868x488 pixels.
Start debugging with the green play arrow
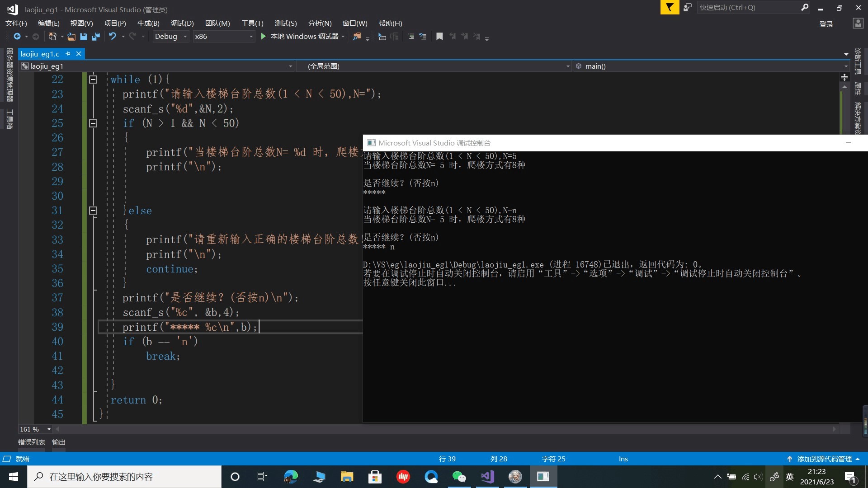coord(263,37)
